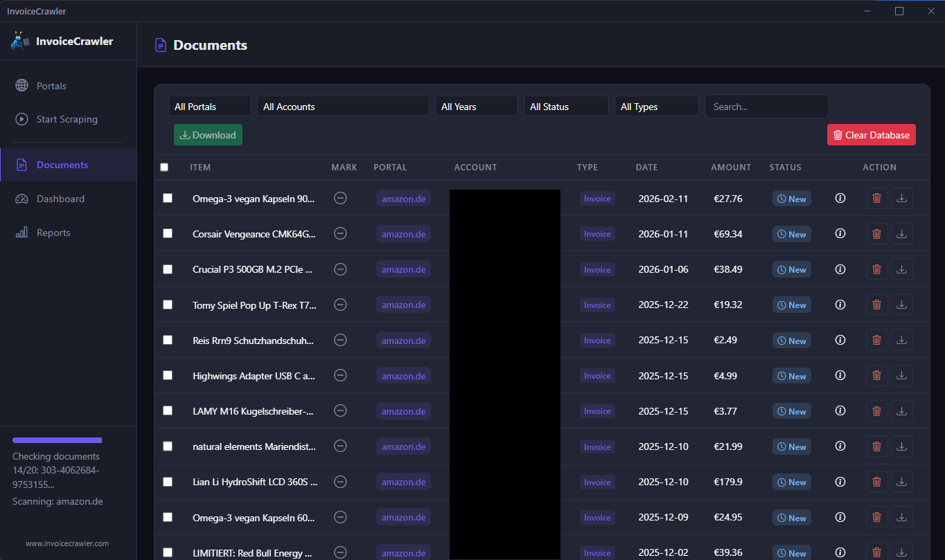Click the mark circle on Corsair Vengeance row
945x560 pixels.
(x=340, y=234)
